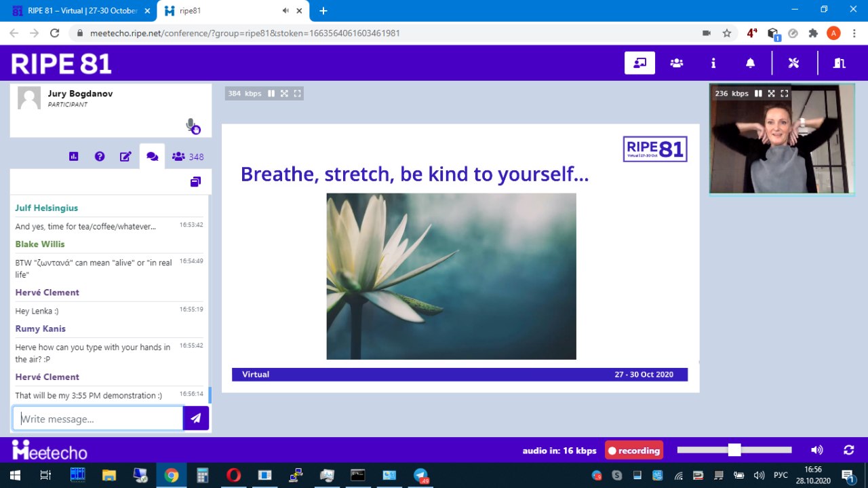Open Calculator from the taskbar
Screen dimensions: 868x488
[202, 475]
